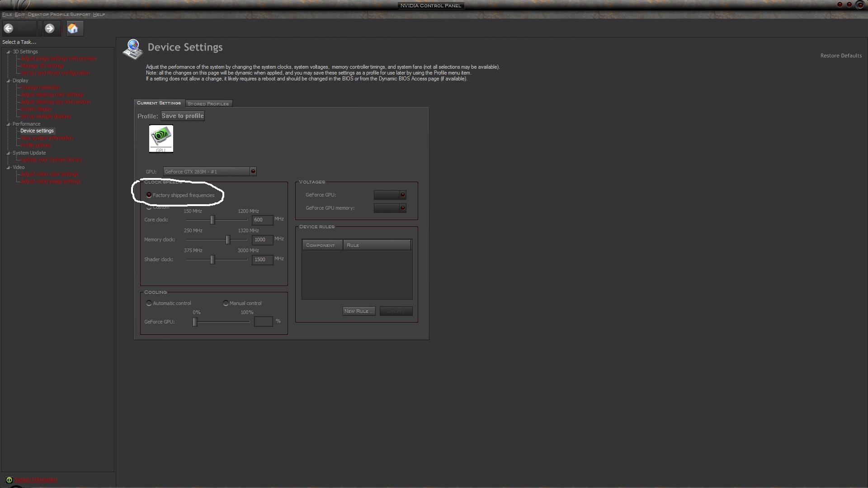Open Adjust desktop size and position
Viewport: 868px width, 488px height.
click(x=56, y=102)
